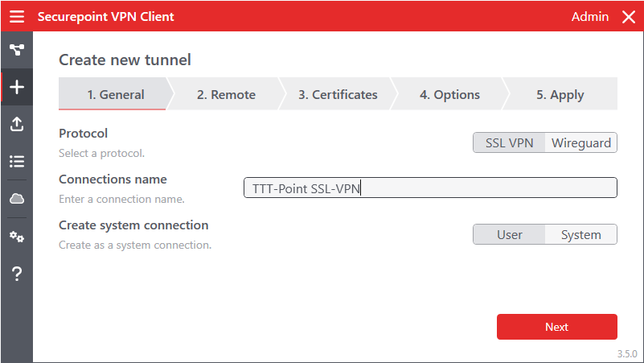Open the connections overview network icon
644x363 pixels.
(x=16, y=50)
